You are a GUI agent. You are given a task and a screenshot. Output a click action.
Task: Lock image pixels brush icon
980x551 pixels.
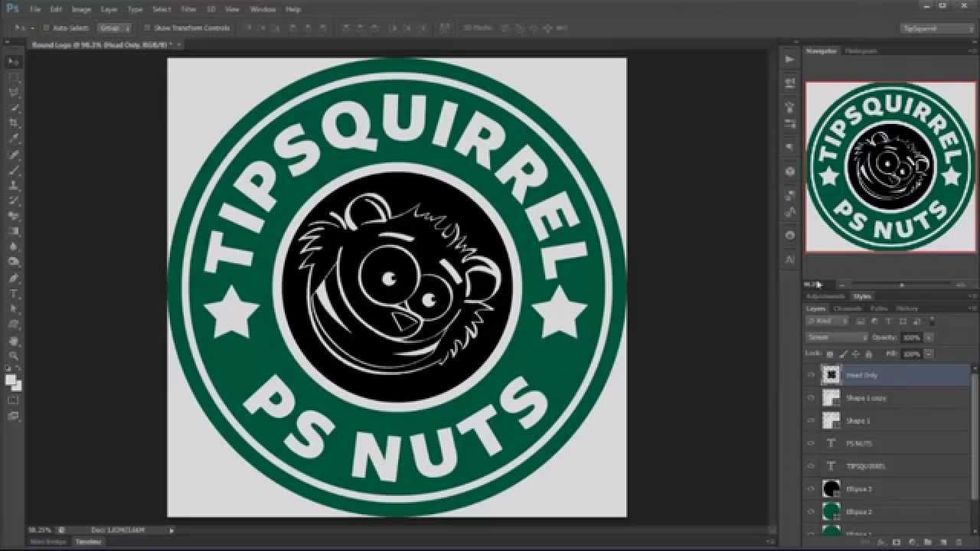(844, 354)
